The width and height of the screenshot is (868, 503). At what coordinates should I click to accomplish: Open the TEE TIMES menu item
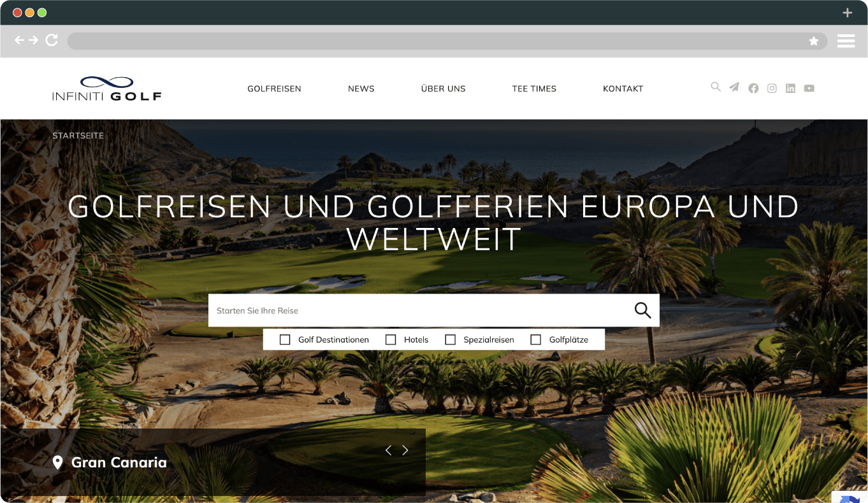pyautogui.click(x=534, y=89)
